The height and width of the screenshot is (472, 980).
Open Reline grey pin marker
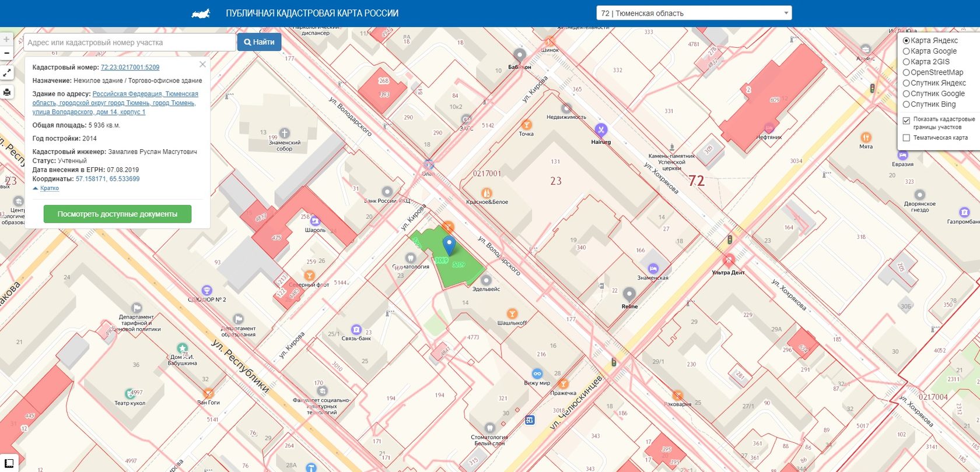tap(629, 294)
